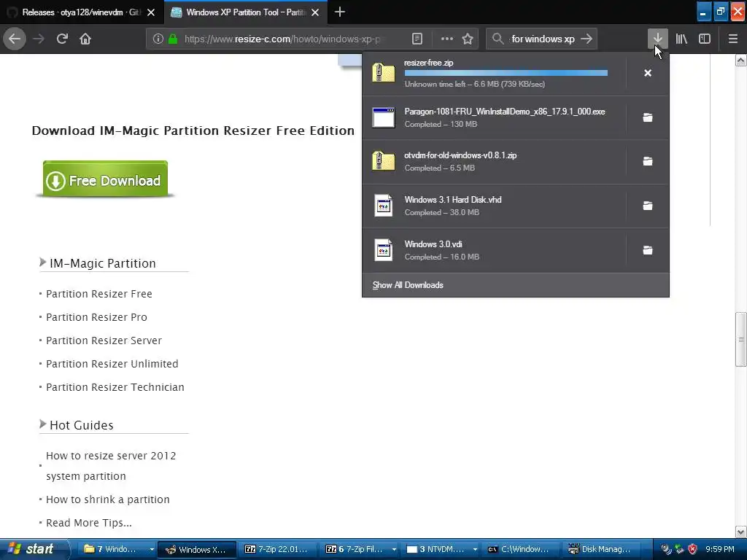The image size is (747, 560).
Task: Open the Windows Start menu
Action: click(34, 549)
